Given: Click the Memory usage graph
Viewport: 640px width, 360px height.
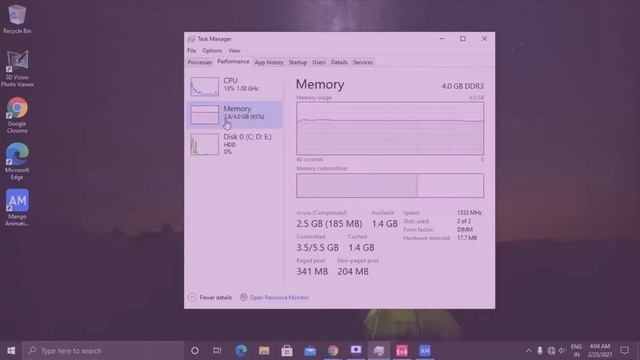Looking at the screenshot, I should click(x=390, y=129).
